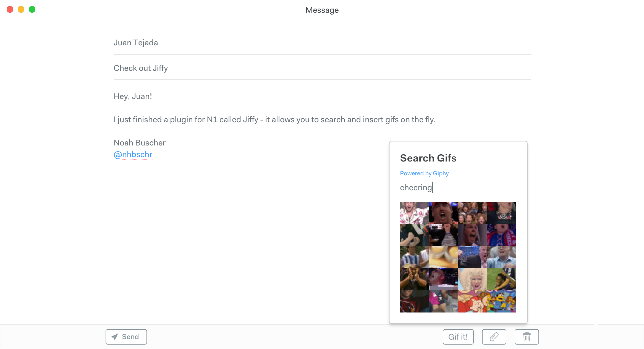This screenshot has width=644, height=349.
Task: Open the Powered by Giphy link
Action: [424, 173]
